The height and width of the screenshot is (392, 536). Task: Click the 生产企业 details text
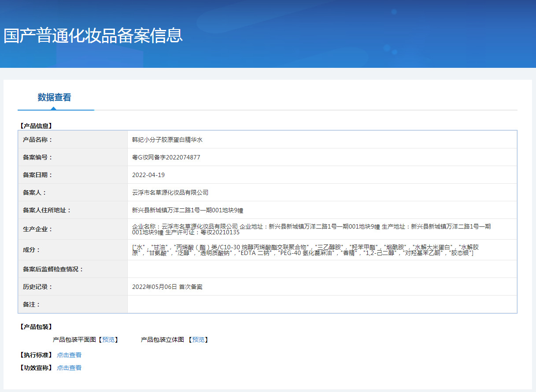pos(311,229)
